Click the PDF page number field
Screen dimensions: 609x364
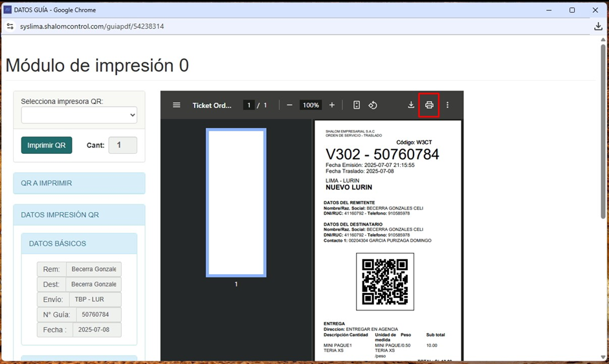(249, 105)
